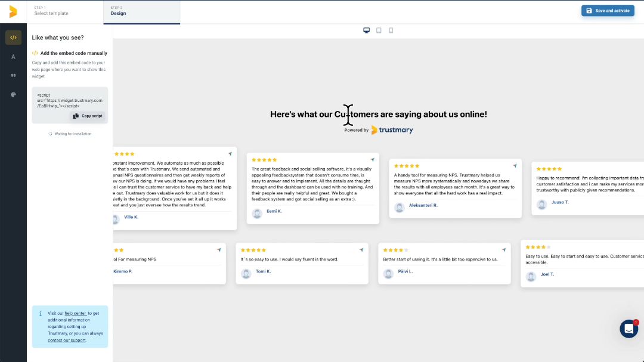Click the Trustmary logo in the top-left corner

coord(13,11)
